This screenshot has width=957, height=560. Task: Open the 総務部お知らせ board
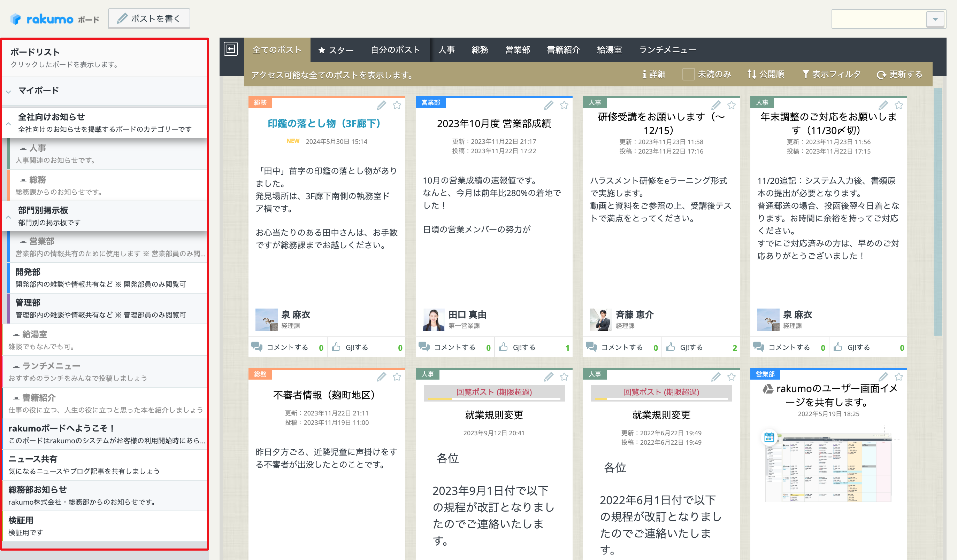point(105,496)
